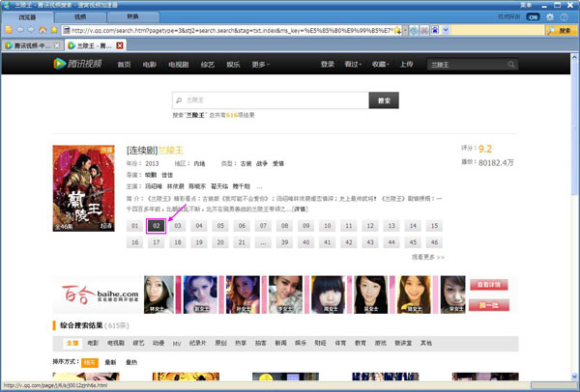Open 首页 in the site navigation
The height and width of the screenshot is (392, 580).
point(124,65)
